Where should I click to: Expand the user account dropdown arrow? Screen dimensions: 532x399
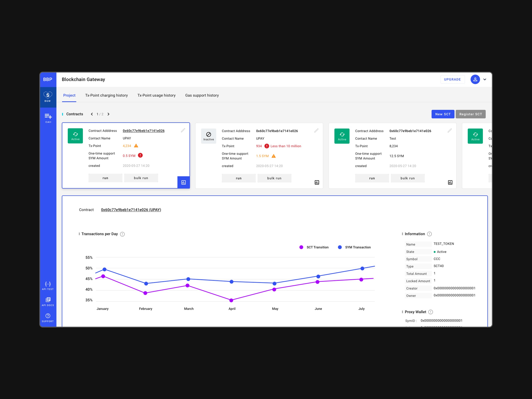(485, 79)
